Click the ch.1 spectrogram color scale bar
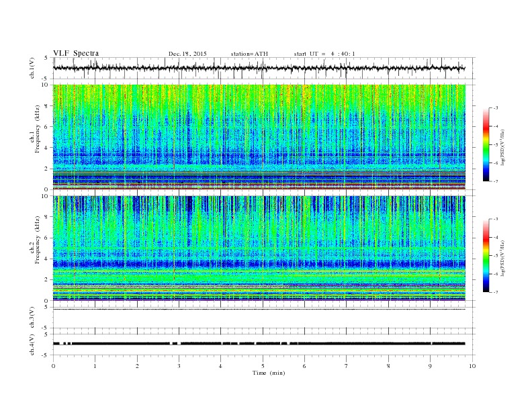This screenshot has width=532, height=411. [486, 145]
